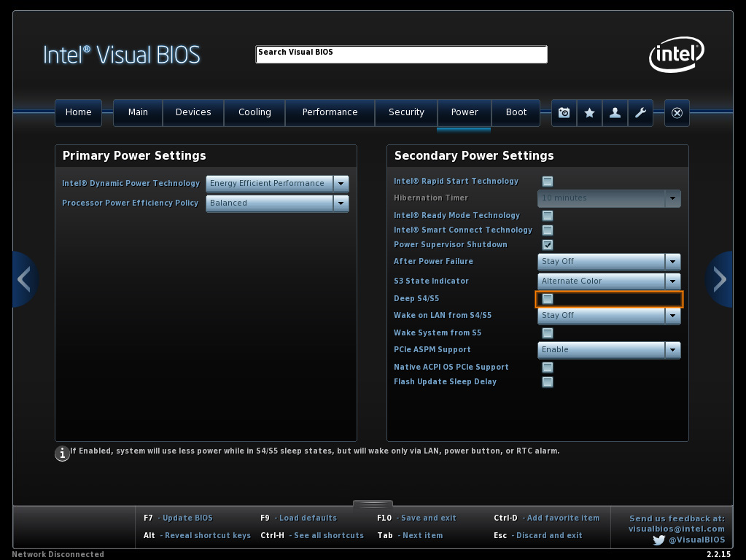Go to next page with right arrow
Viewport: 746px width, 560px height.
(x=720, y=279)
